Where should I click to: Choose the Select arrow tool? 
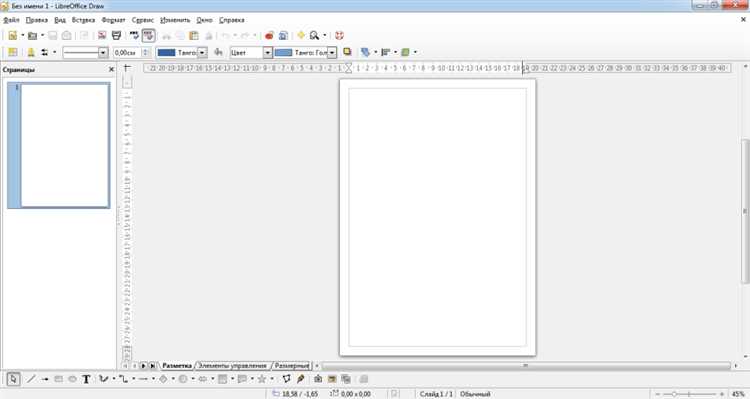[13, 379]
